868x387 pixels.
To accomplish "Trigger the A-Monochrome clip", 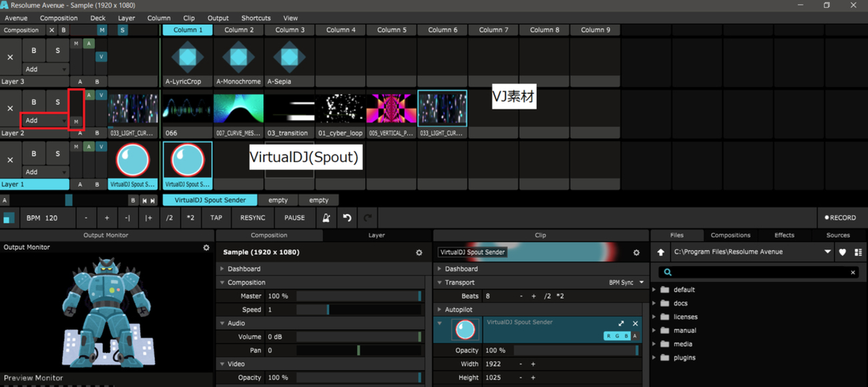I will pos(238,62).
